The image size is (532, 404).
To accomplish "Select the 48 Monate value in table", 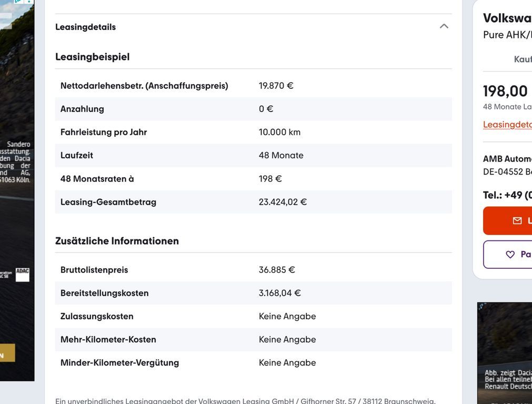I will click(281, 155).
